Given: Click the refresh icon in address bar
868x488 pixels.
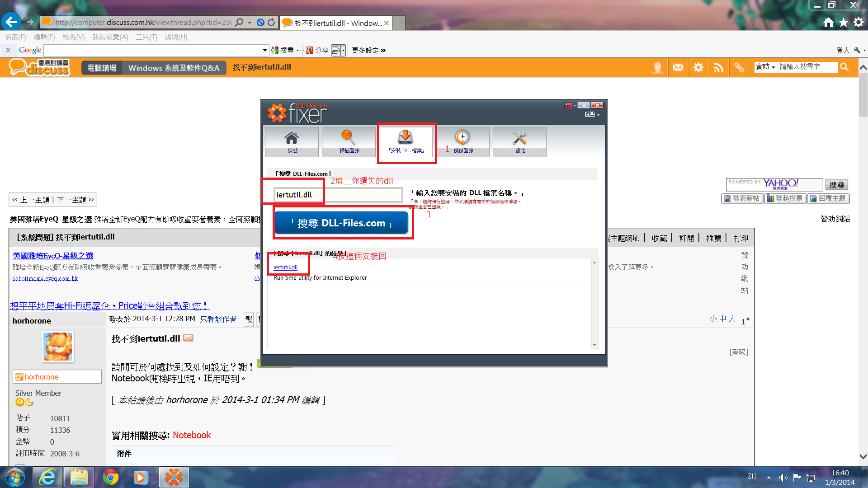Looking at the screenshot, I should pos(271,22).
